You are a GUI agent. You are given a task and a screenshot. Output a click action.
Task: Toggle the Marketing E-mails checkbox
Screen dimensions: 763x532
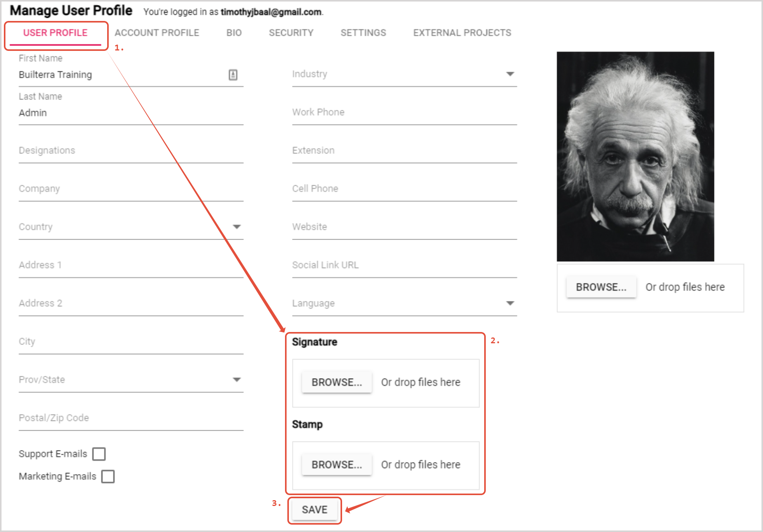[108, 476]
